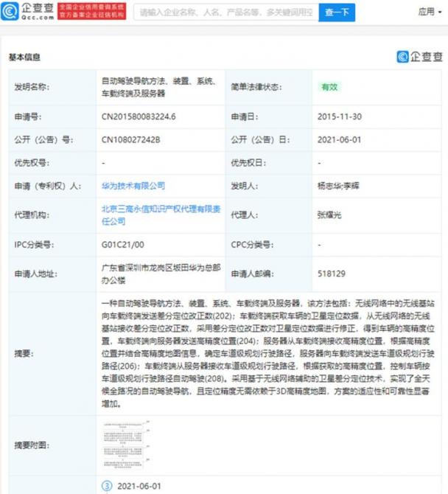
Task: Select agent name 张耀光
Action: [329, 215]
